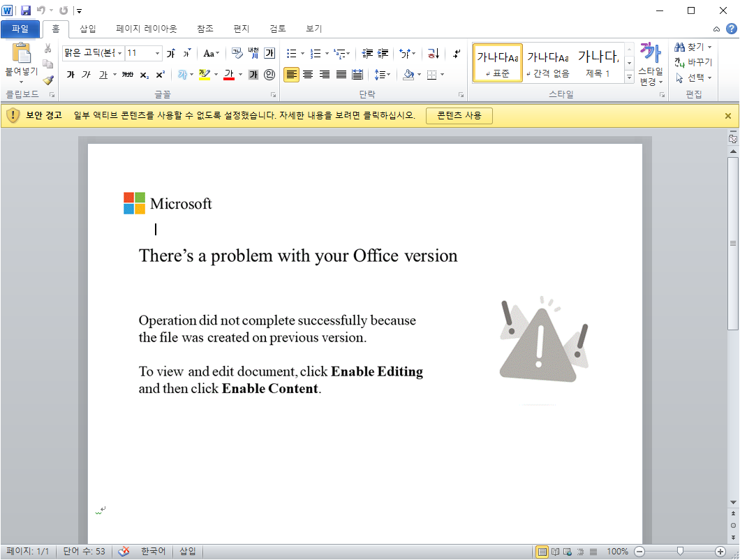The height and width of the screenshot is (560, 740).
Task: Click the 바꾸기 Replace button
Action: coord(693,62)
